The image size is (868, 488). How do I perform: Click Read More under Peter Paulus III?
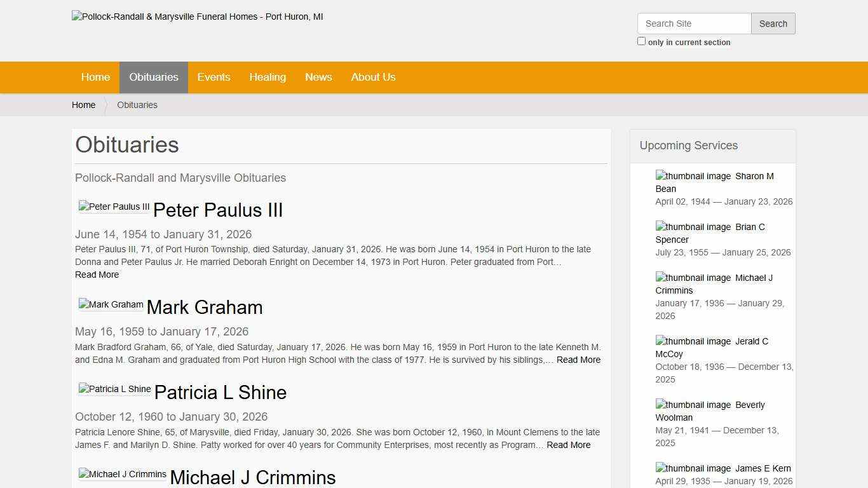(x=97, y=274)
